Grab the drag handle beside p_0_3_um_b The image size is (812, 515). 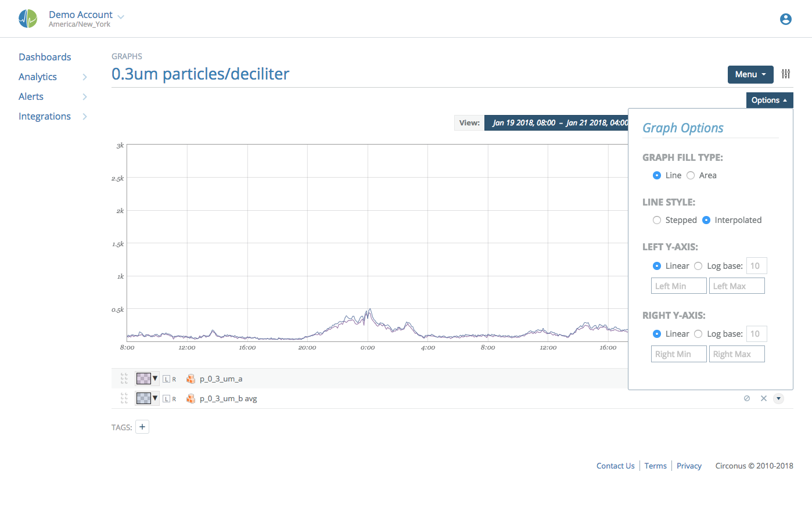pyautogui.click(x=124, y=398)
